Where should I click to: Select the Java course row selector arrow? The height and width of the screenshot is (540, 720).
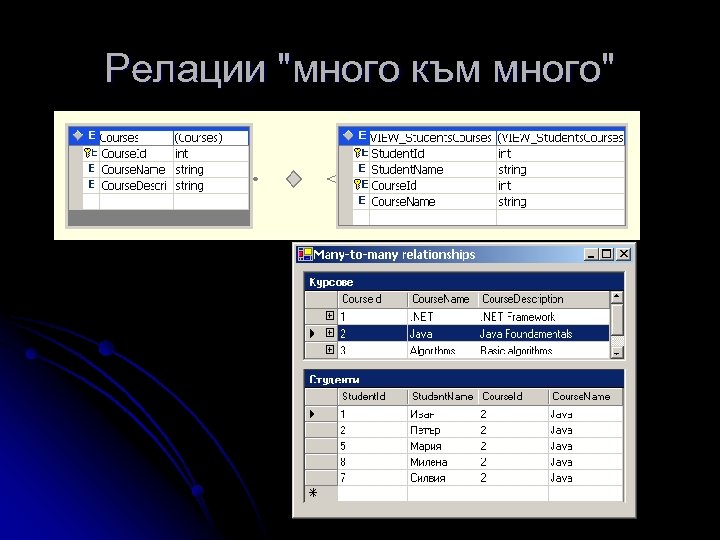[313, 333]
